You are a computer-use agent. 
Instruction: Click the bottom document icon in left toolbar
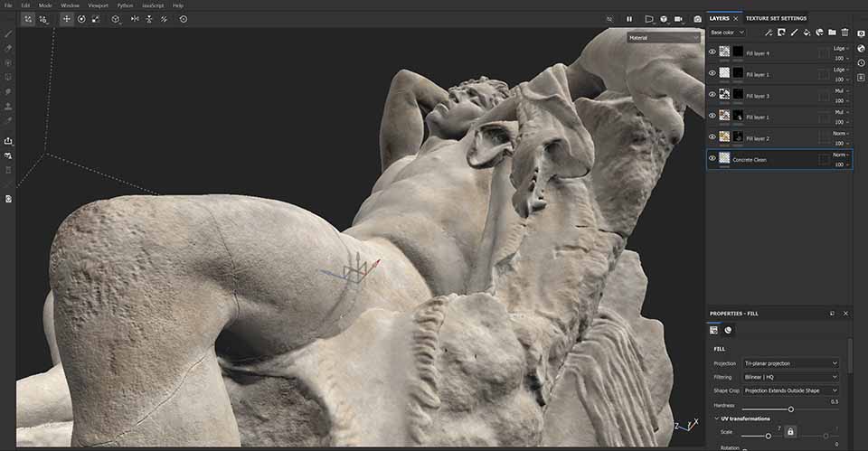coord(8,199)
